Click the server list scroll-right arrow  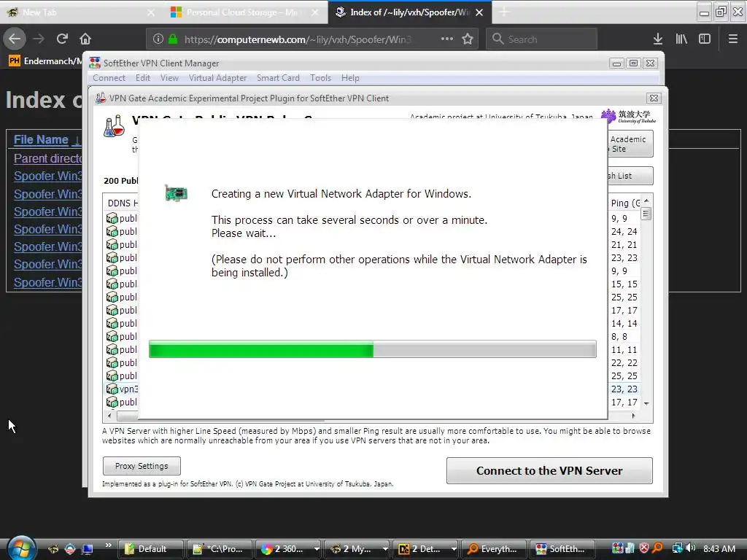point(633,415)
